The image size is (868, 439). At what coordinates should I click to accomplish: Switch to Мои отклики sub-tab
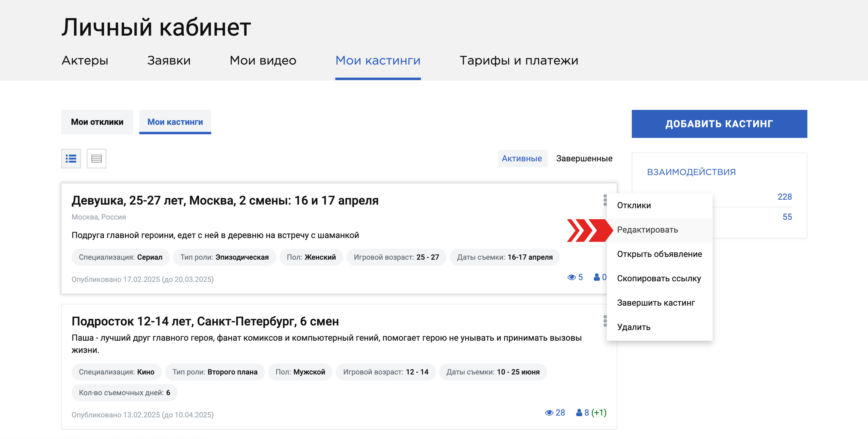pyautogui.click(x=97, y=122)
